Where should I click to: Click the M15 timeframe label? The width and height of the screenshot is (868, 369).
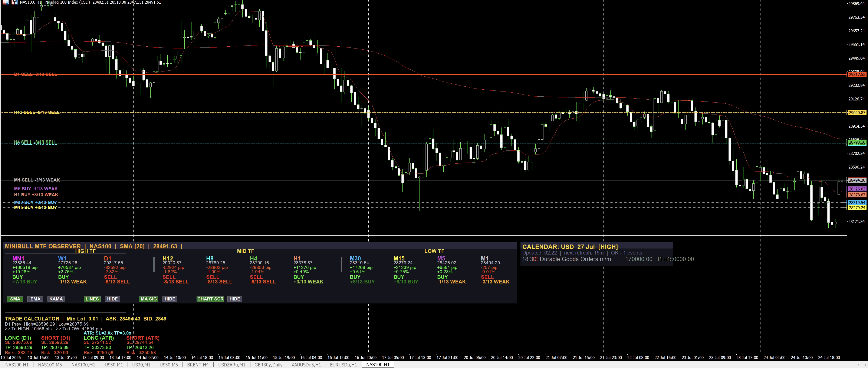[x=399, y=258]
